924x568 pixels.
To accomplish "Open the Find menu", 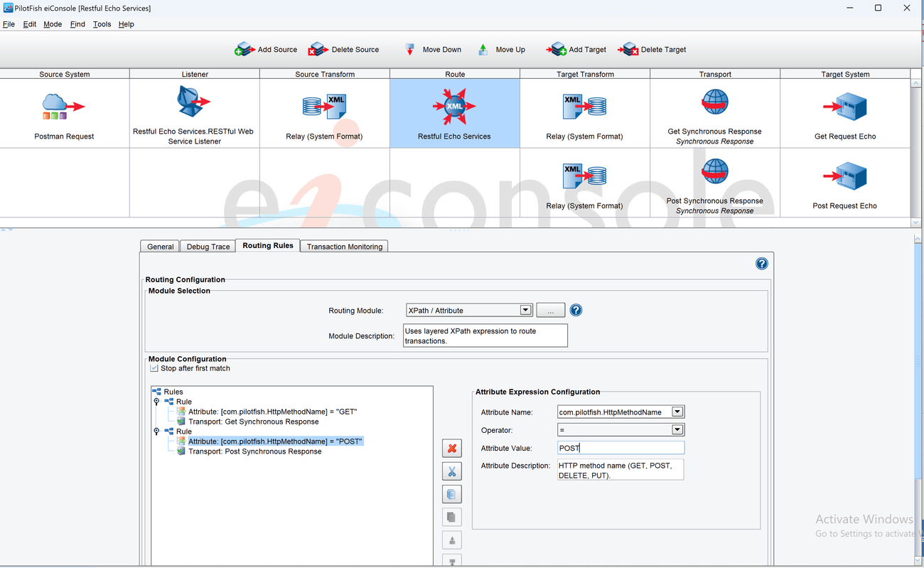I will coord(77,24).
